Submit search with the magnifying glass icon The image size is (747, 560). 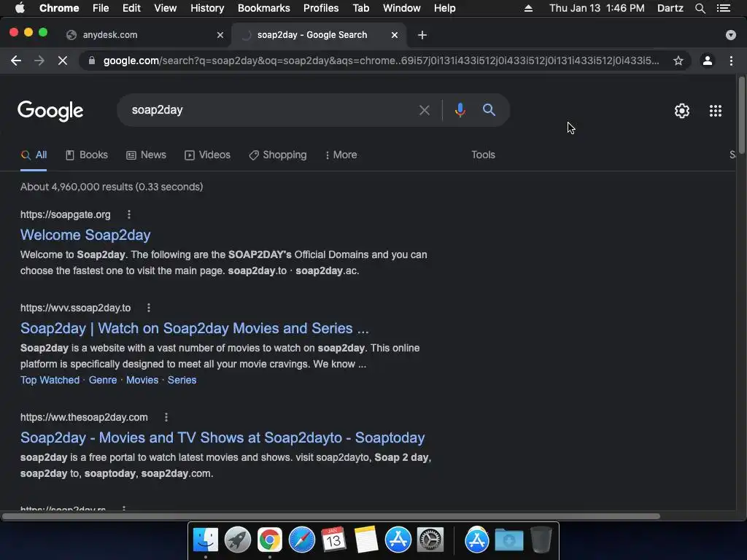click(489, 110)
